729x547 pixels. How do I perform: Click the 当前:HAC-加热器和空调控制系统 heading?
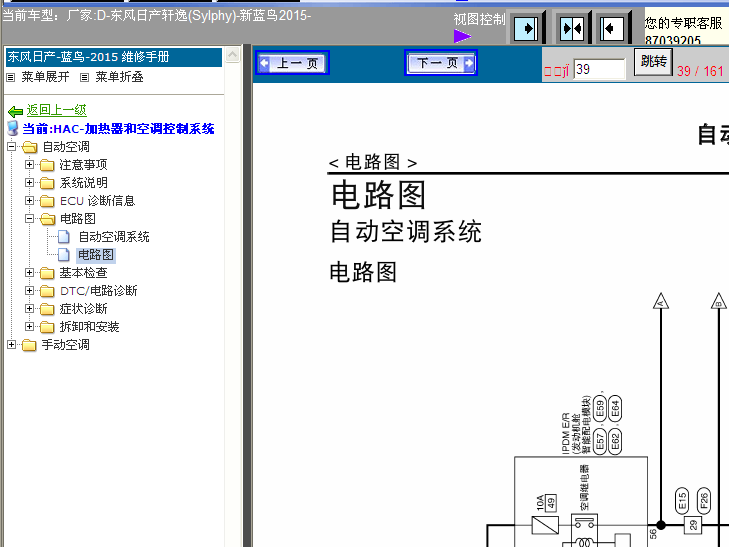[x=119, y=129]
